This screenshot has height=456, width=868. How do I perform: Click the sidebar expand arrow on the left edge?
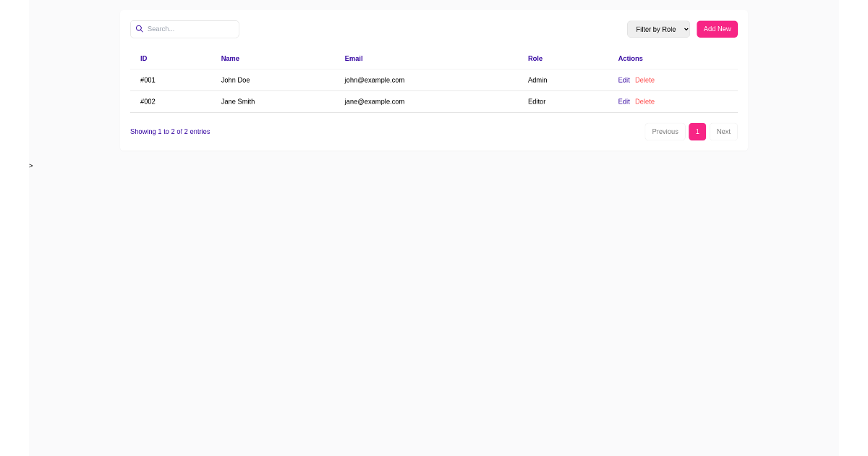click(x=30, y=165)
